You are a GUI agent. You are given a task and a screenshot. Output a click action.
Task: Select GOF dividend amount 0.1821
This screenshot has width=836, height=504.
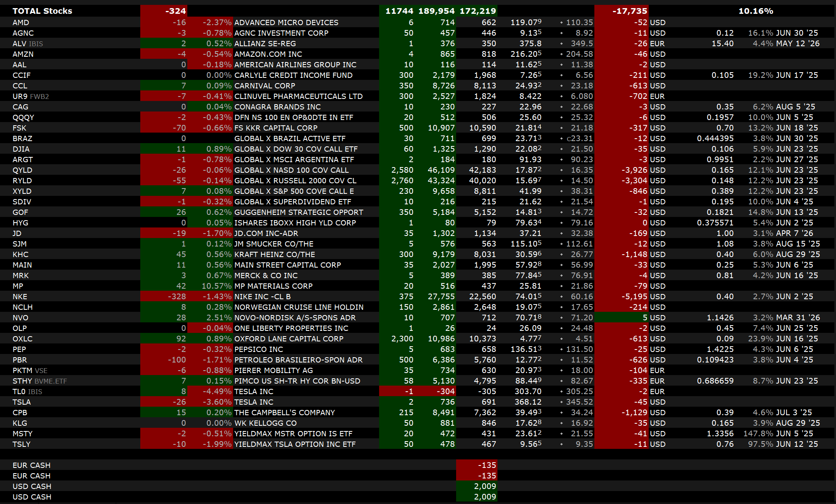coord(720,212)
